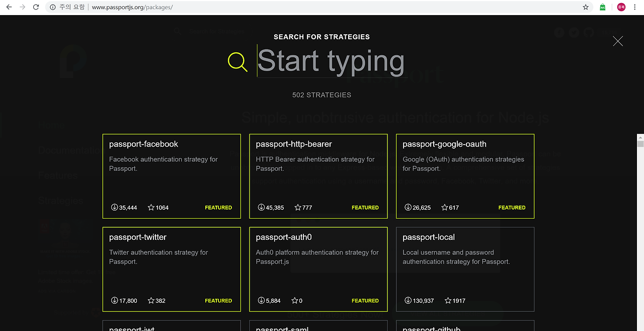Click the FEATURED label on passport-google-oauth
The height and width of the screenshot is (331, 644).
pos(512,208)
